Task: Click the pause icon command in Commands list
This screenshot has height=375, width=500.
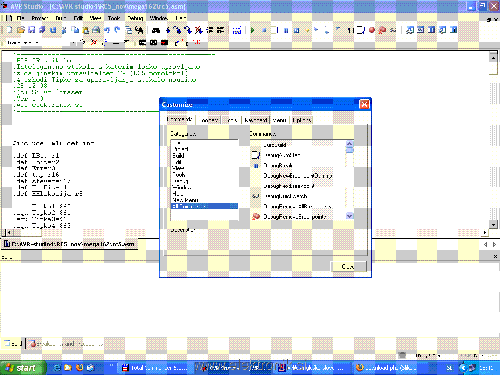Action: (x=256, y=166)
